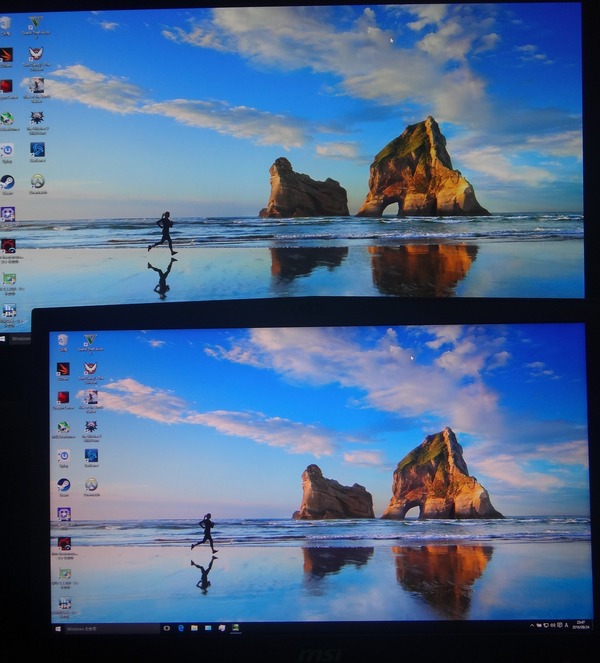
Task: Open Recycle Bin on the MSI laptop desktop
Action: pos(63,341)
